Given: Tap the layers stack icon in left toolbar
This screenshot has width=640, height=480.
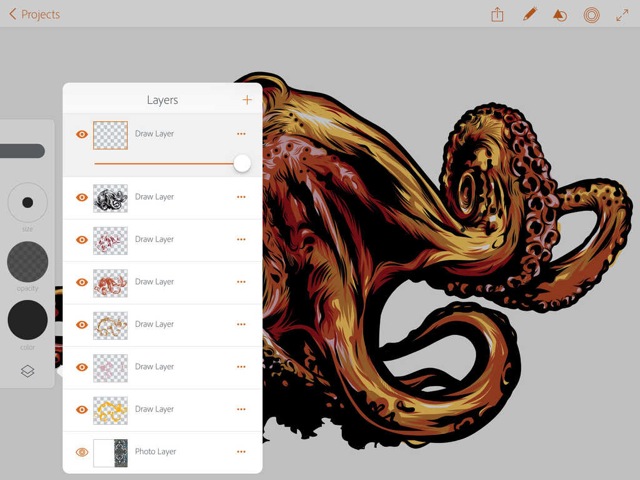Looking at the screenshot, I should click(x=27, y=371).
